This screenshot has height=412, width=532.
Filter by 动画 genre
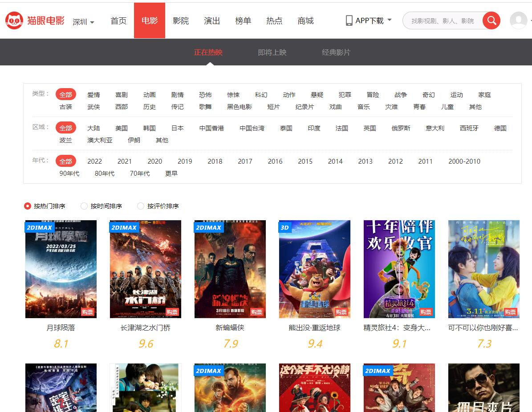(149, 95)
